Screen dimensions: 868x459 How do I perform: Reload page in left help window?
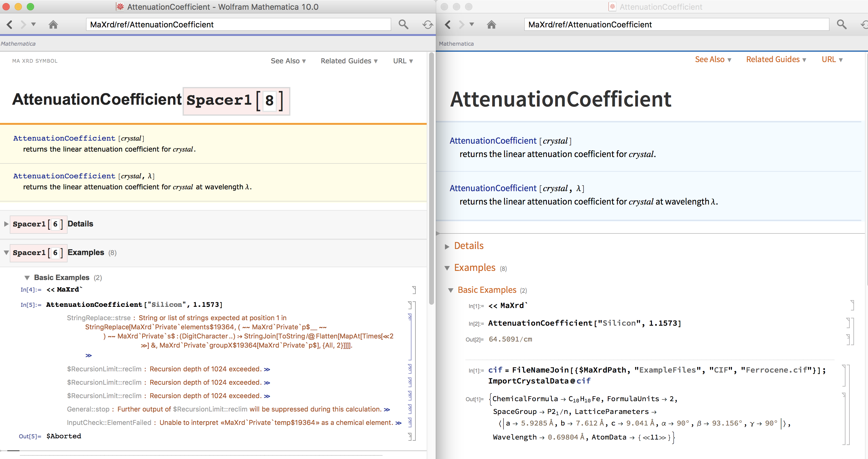point(428,25)
